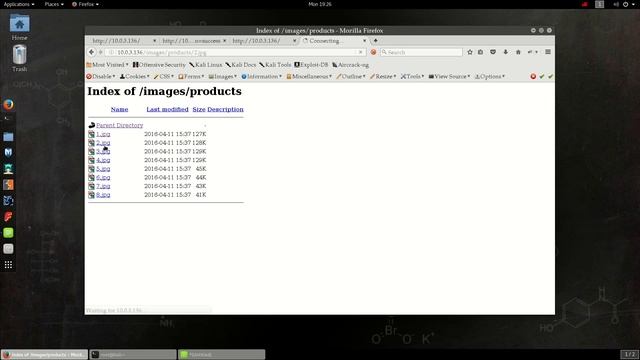The width and height of the screenshot is (640, 360).
Task: Open the green chat icon in the dock
Action: coord(8,233)
